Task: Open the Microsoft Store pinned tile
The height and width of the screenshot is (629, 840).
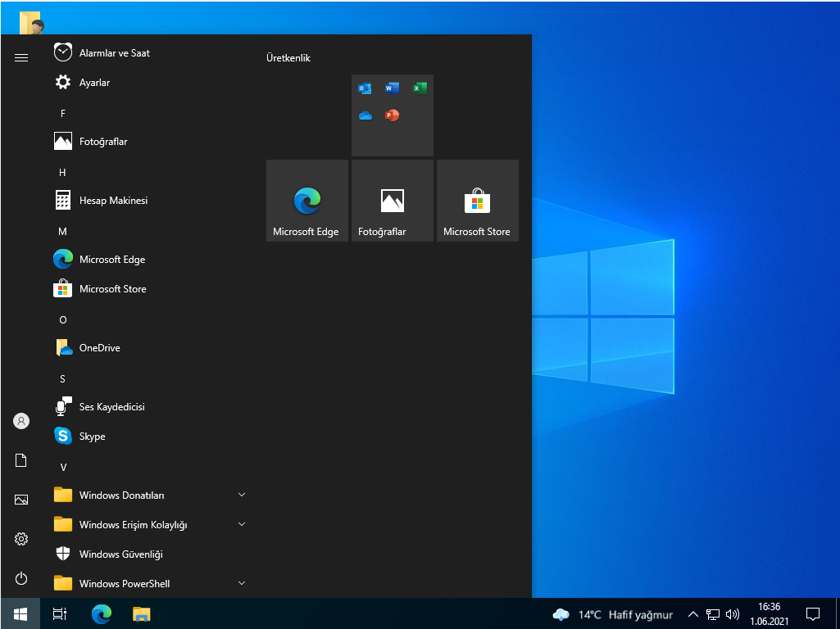Action: [477, 201]
